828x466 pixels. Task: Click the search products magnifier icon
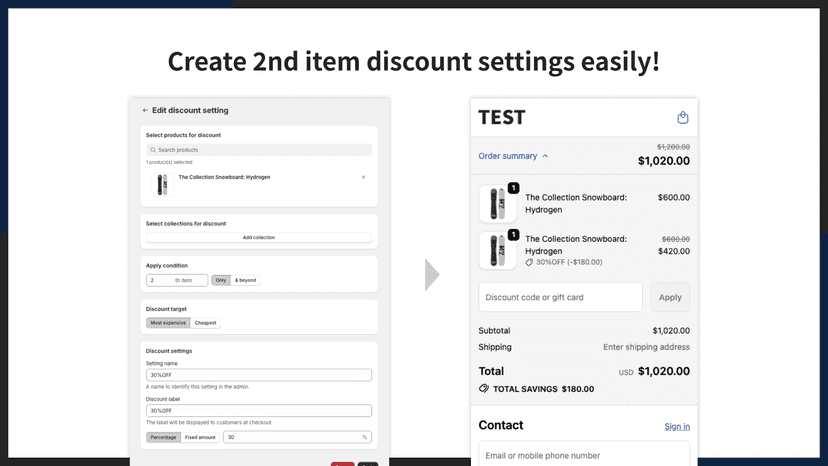(x=153, y=150)
